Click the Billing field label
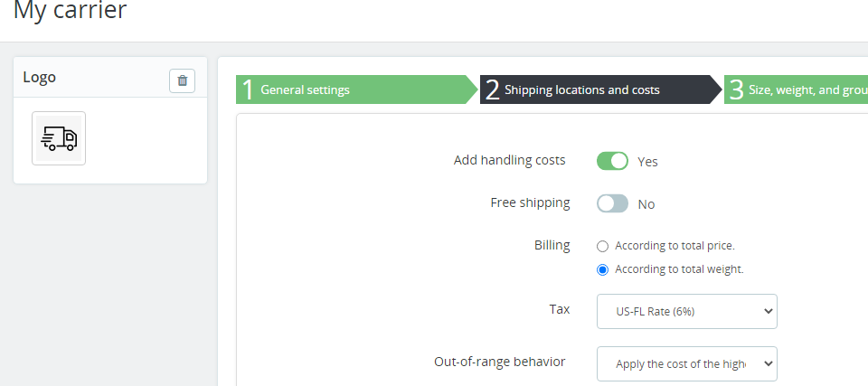This screenshot has height=386, width=868. (x=552, y=245)
